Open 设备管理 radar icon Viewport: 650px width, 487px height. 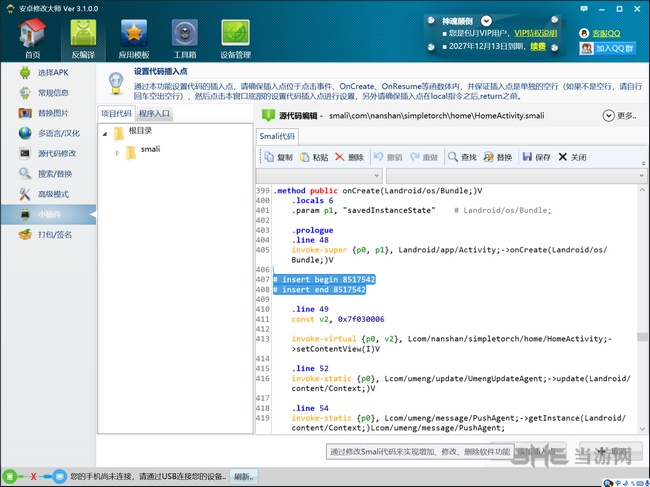point(235,39)
